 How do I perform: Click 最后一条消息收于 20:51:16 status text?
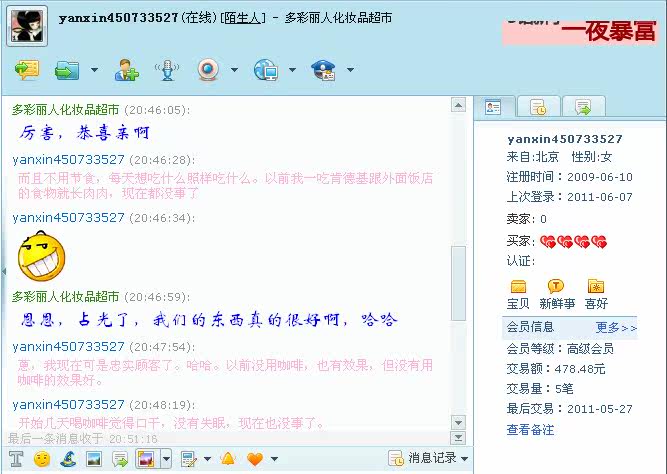(x=83, y=438)
